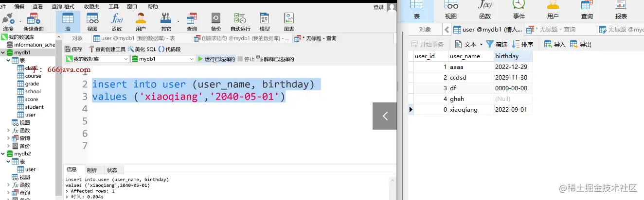Click 导出 (Export) in right window
The height and width of the screenshot is (200, 644).
(x=581, y=44)
